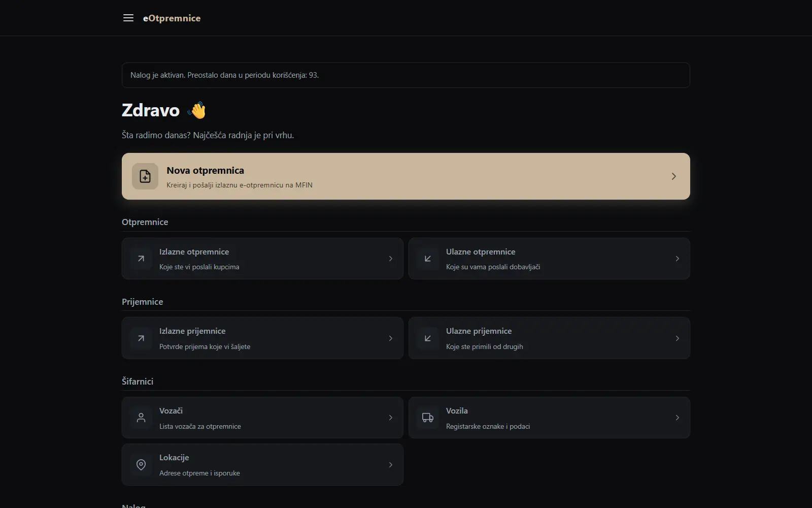Click the 'Šifarnici' section heading
This screenshot has height=508, width=812.
click(x=138, y=381)
